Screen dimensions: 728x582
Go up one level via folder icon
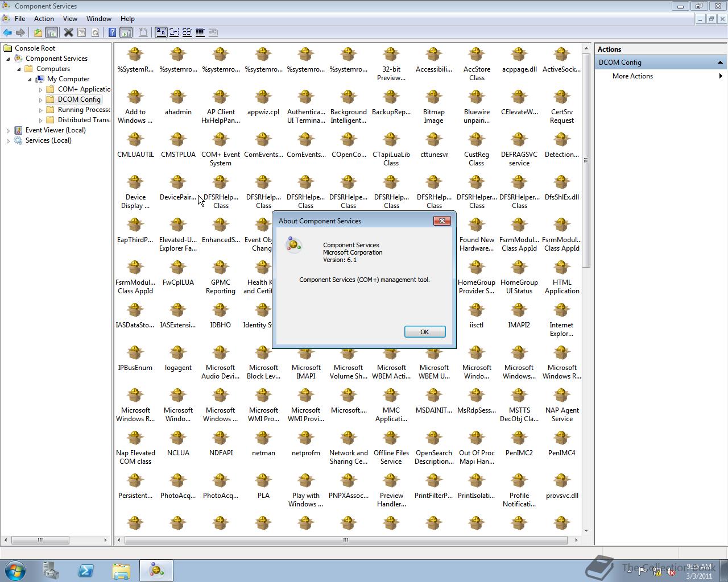pos(38,33)
